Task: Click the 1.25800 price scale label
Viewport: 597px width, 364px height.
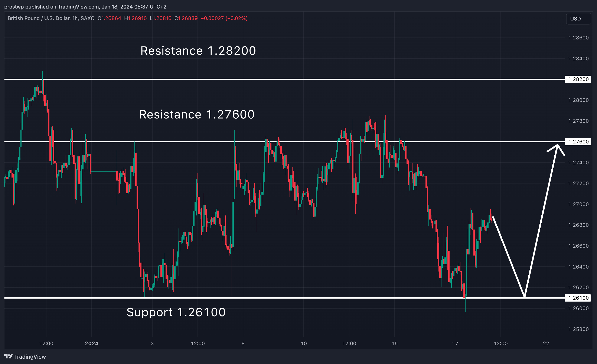Action: (578, 329)
